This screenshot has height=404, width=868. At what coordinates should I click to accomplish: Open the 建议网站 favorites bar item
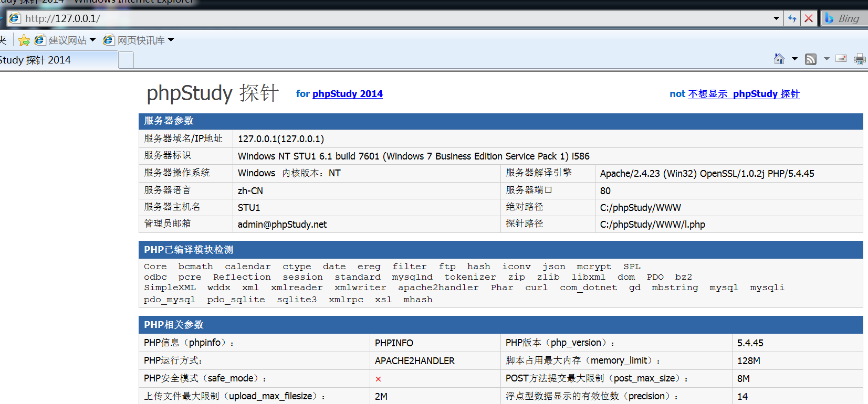(x=65, y=40)
